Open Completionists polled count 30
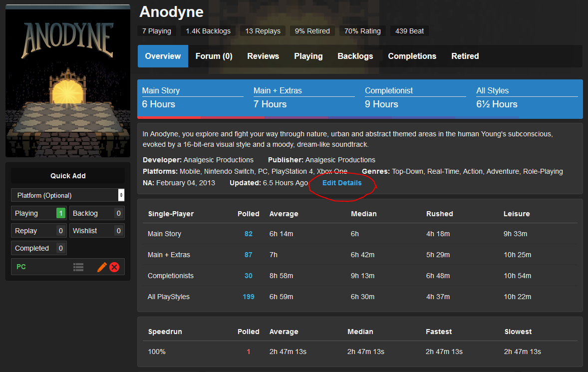Screen dimensions: 588x372 248,276
